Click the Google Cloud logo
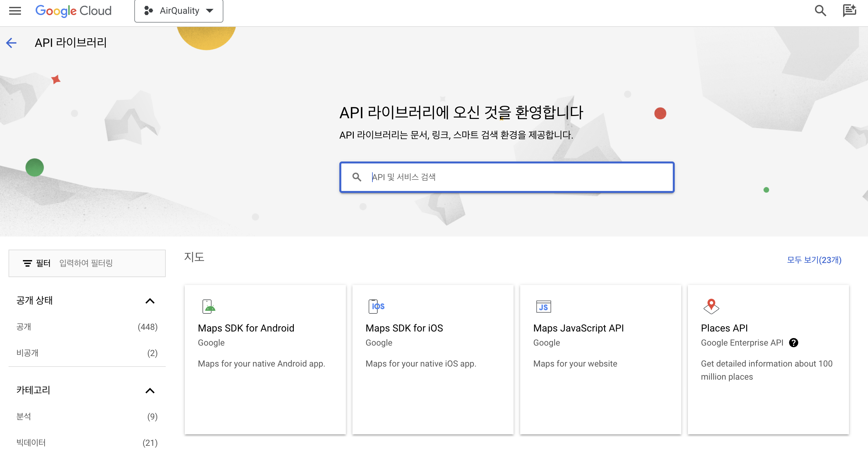The image size is (868, 454). (73, 11)
